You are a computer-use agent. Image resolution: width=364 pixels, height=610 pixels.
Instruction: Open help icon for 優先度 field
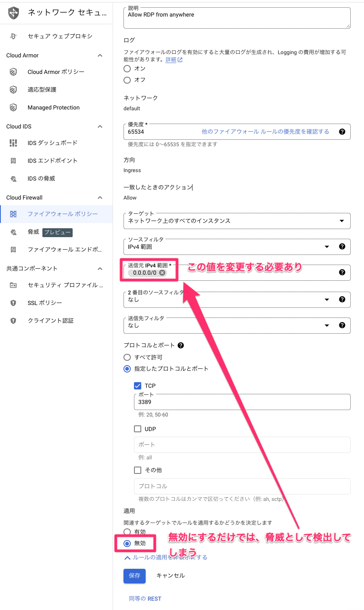342,132
